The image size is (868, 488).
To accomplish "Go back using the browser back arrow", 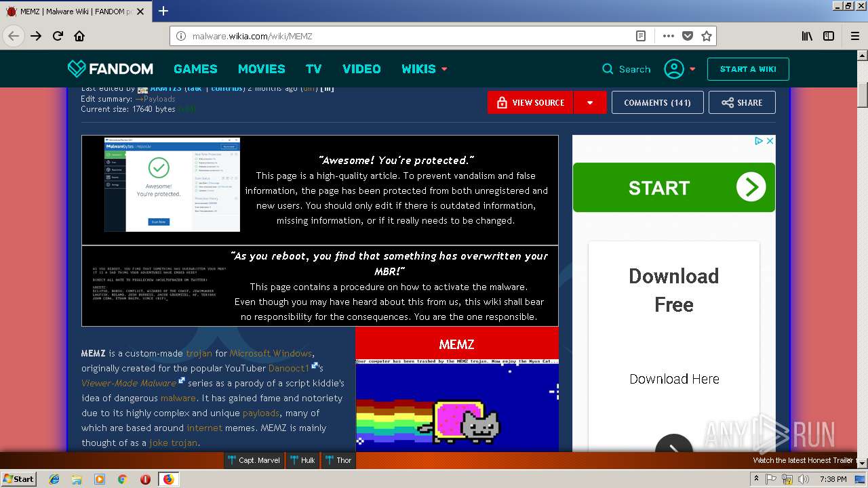I will click(14, 36).
